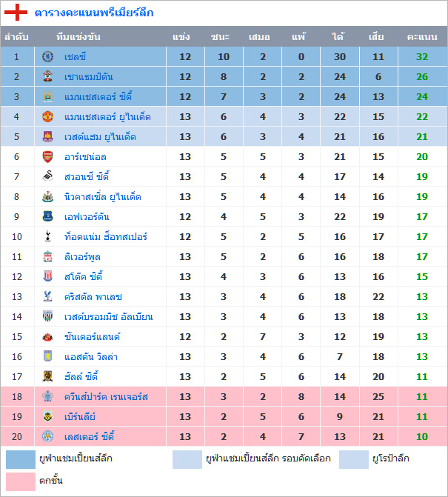Click the ชนะ column header
Image resolution: width=448 pixels, height=497 pixels.
pos(220,36)
